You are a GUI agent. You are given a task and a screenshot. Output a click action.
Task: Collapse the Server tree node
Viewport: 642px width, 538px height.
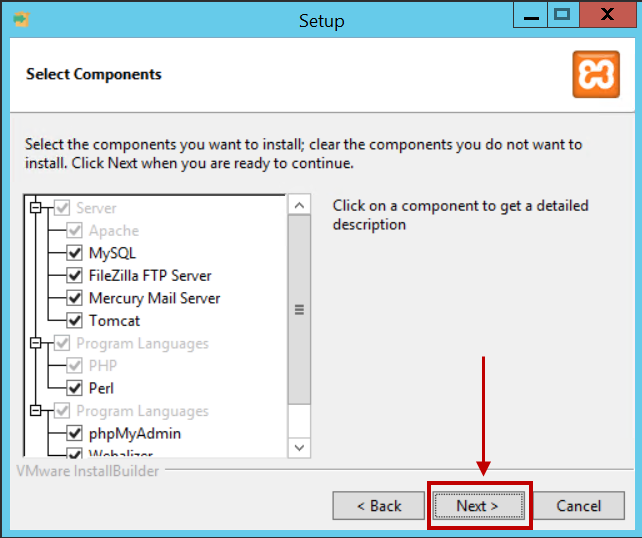pyautogui.click(x=36, y=208)
